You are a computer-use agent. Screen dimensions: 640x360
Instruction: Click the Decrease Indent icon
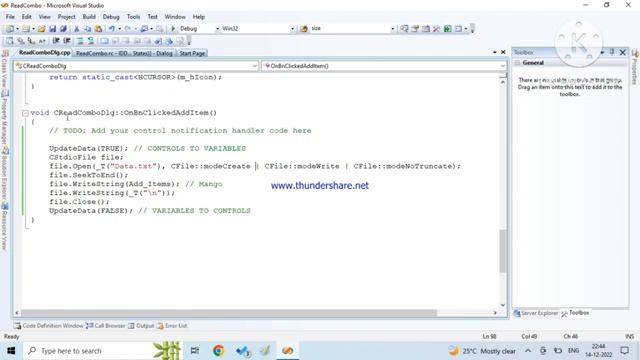pyautogui.click(x=56, y=41)
